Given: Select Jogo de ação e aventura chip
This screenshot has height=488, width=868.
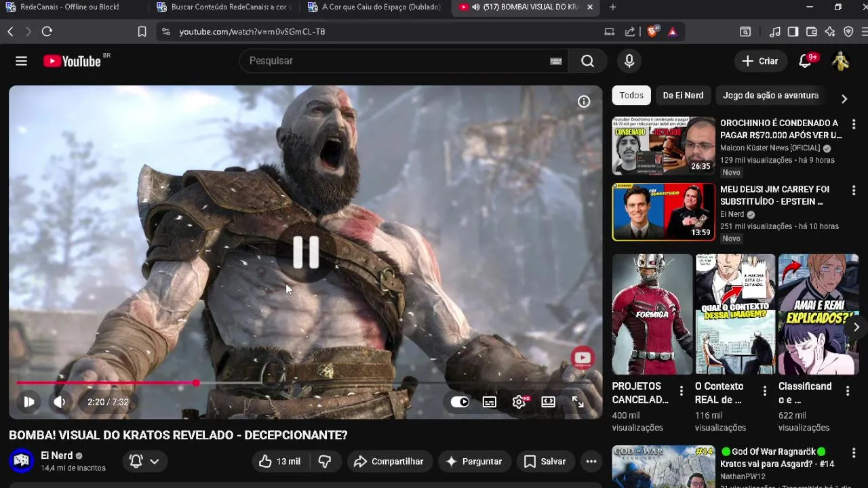Looking at the screenshot, I should point(770,96).
